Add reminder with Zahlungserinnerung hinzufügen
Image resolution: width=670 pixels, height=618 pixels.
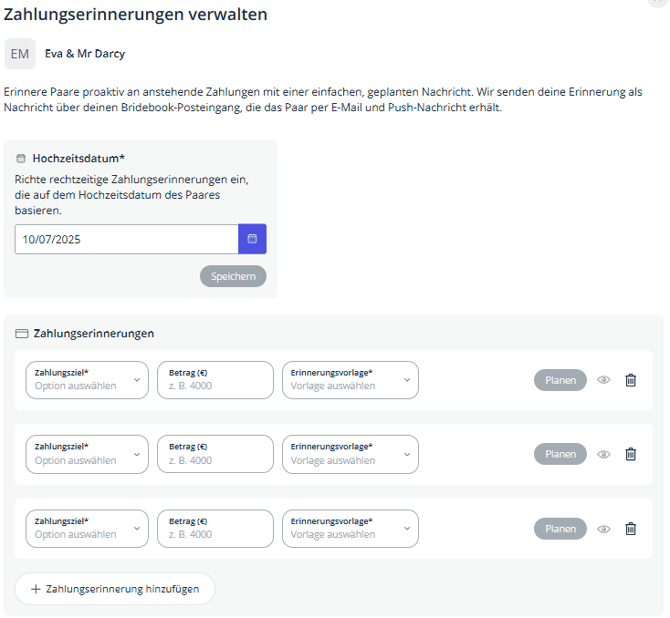click(115, 589)
